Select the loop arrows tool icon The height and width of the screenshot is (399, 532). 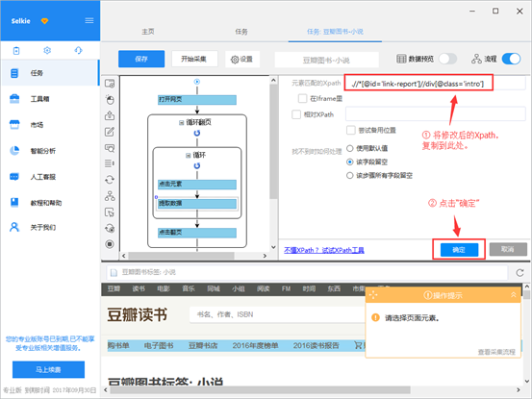(x=110, y=180)
